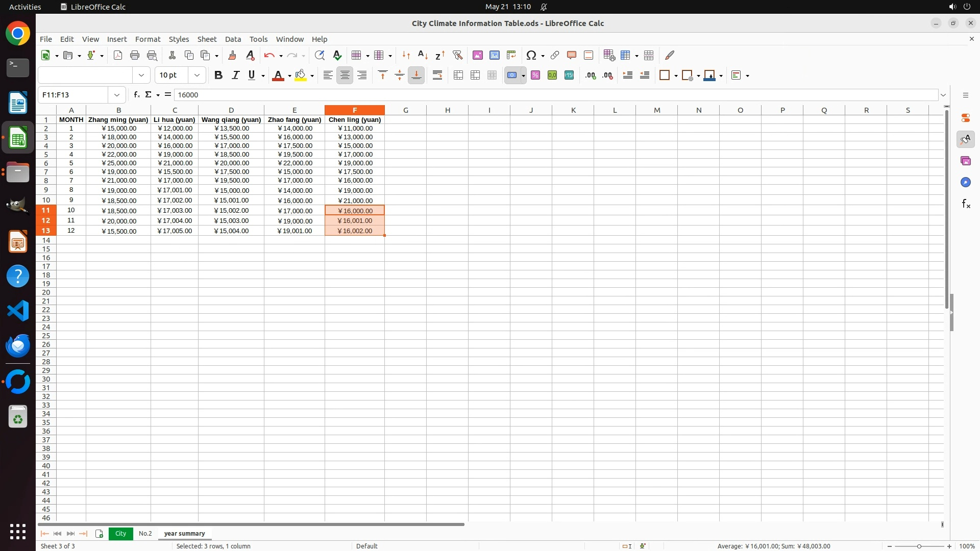Select the City sheet tab
The width and height of the screenshot is (980, 551).
coord(120,534)
